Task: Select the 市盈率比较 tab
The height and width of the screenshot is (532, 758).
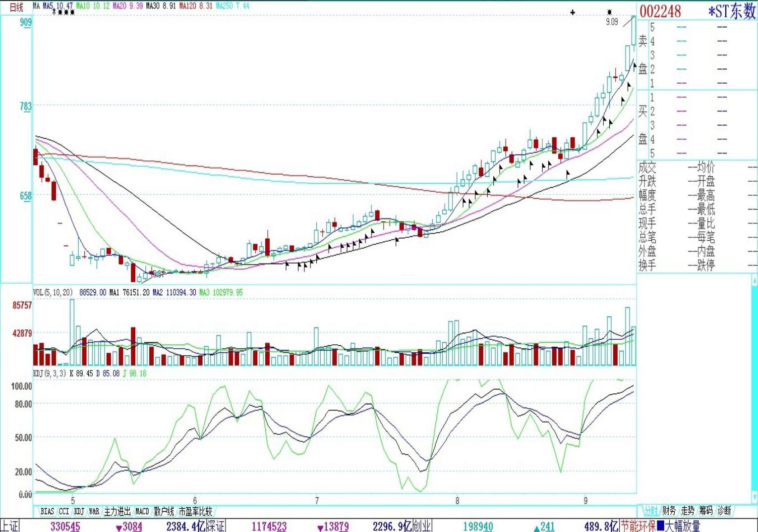Action: 195,511
